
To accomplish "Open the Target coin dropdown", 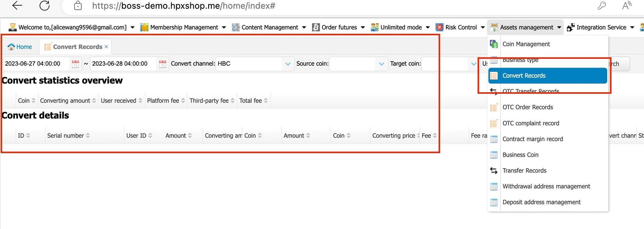I will point(473,64).
